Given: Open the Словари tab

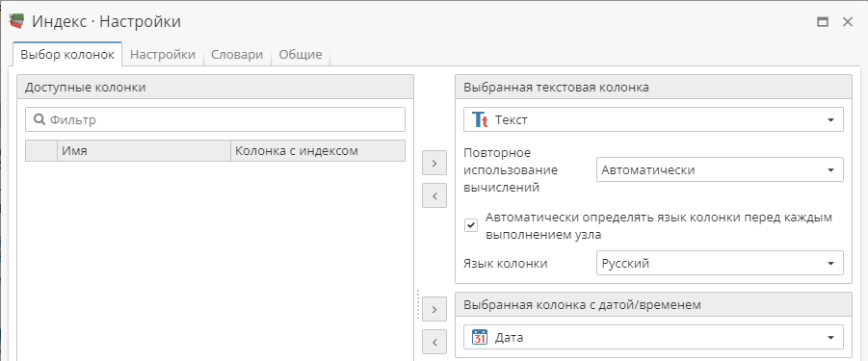Looking at the screenshot, I should coord(237,55).
